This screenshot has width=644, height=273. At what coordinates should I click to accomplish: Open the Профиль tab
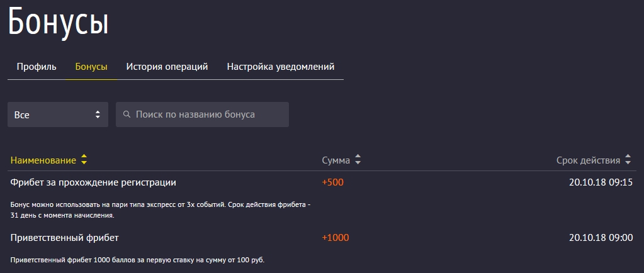(x=37, y=67)
